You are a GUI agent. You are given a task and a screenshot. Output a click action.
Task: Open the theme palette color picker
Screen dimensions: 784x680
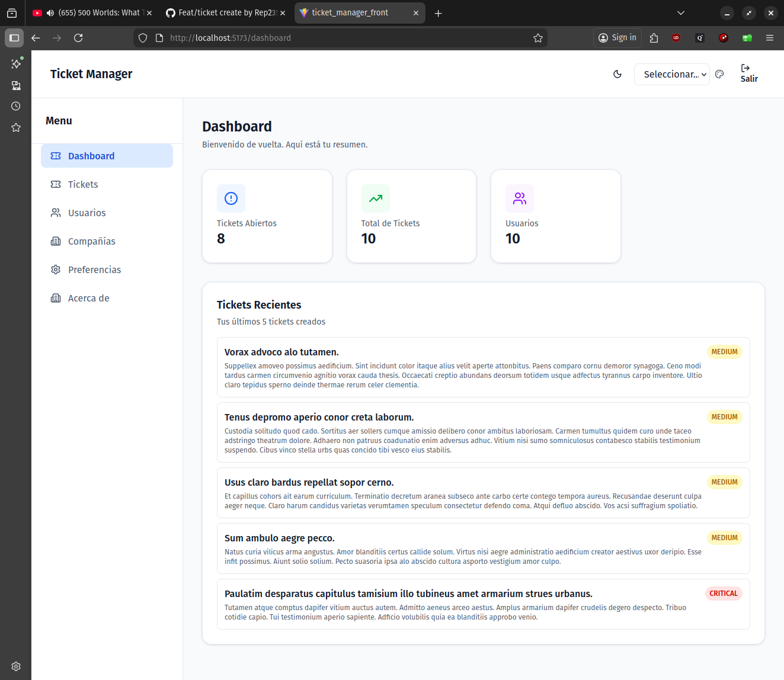point(719,74)
